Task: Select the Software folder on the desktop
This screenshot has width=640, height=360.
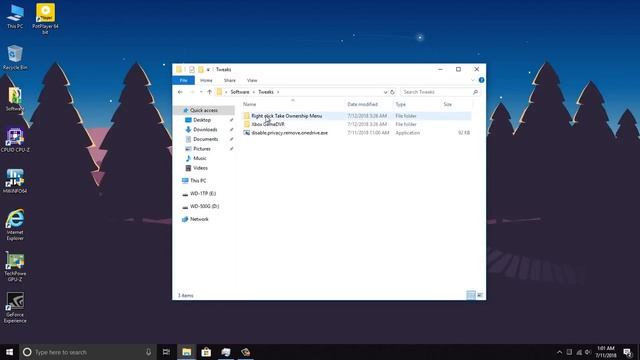Action: [x=15, y=99]
